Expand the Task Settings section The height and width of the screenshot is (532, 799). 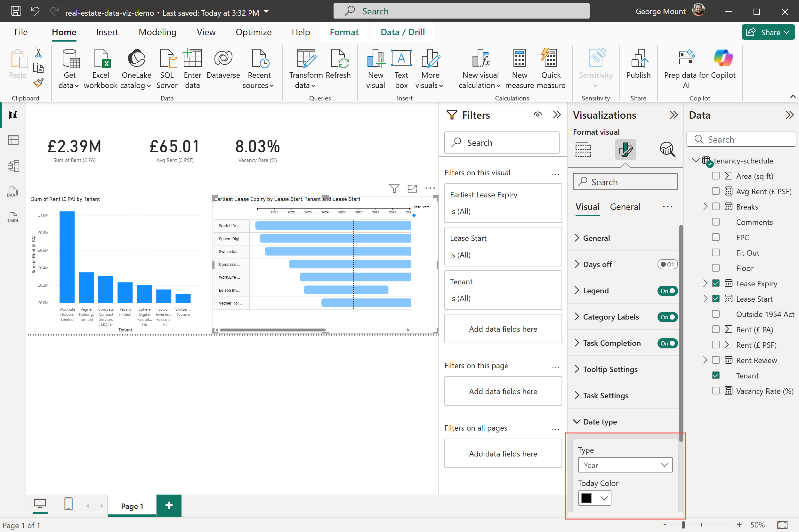pos(605,396)
